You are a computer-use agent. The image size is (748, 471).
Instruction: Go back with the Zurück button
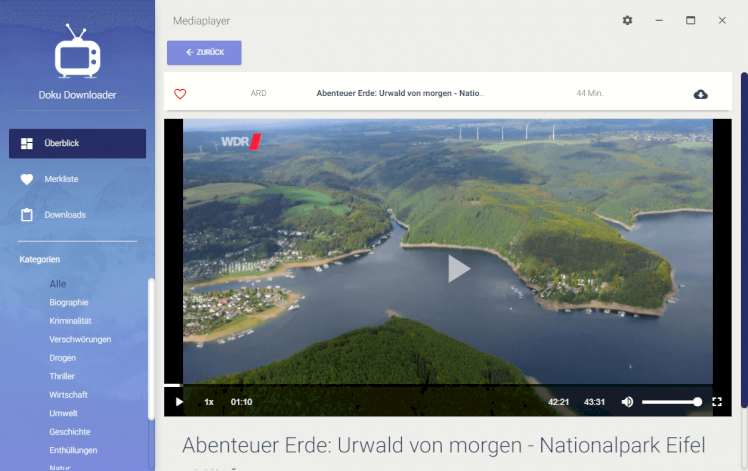pyautogui.click(x=204, y=52)
